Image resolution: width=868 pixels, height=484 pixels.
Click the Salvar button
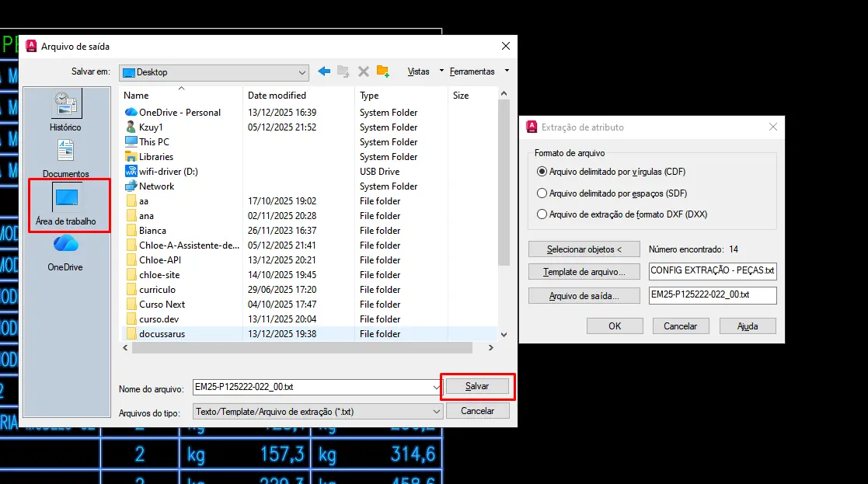pyautogui.click(x=476, y=386)
